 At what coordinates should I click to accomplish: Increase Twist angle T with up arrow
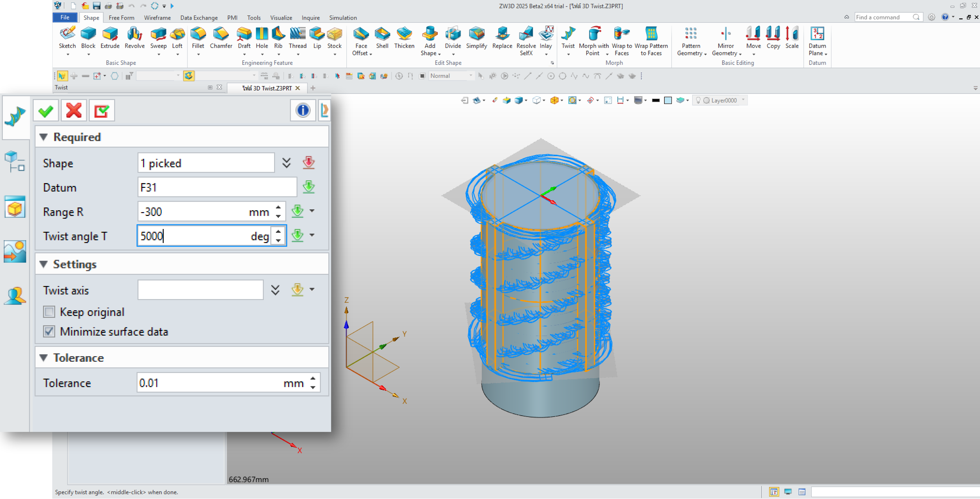point(278,231)
